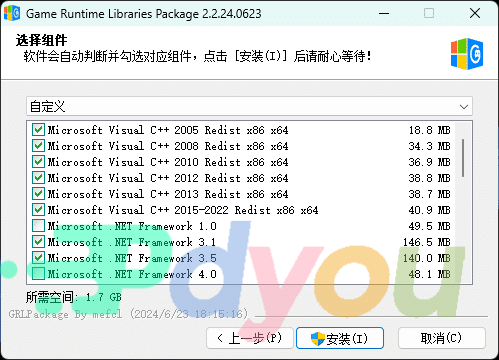Toggle Visual C++ 2012 Redist checkbox
Image resolution: width=499 pixels, height=360 pixels.
[x=38, y=178]
